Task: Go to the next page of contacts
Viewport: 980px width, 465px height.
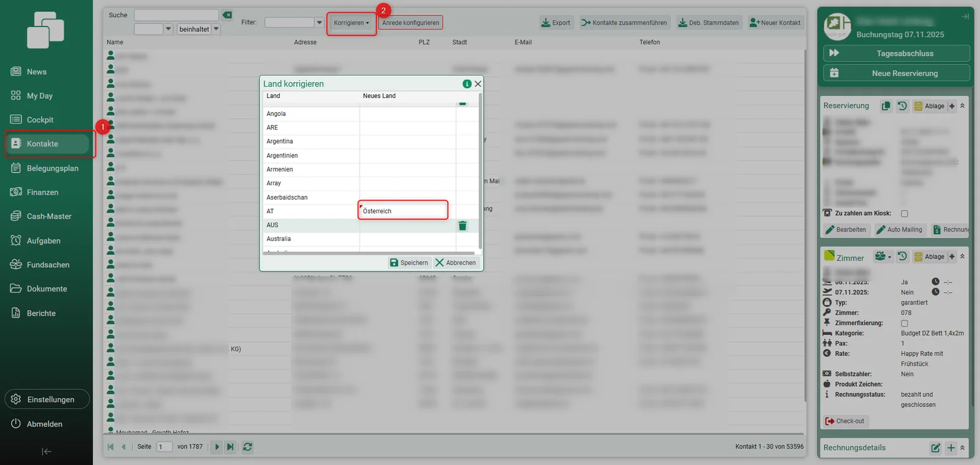Action: tap(217, 447)
